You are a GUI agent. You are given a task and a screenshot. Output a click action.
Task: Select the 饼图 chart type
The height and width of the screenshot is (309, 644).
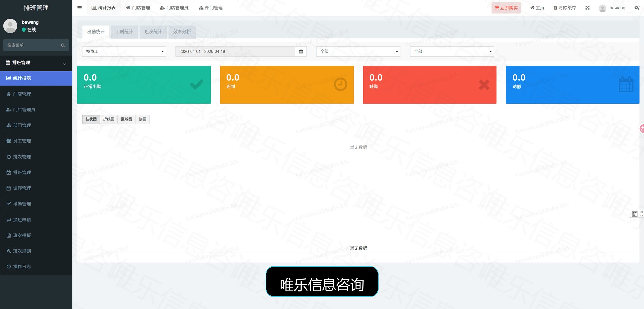click(x=143, y=119)
